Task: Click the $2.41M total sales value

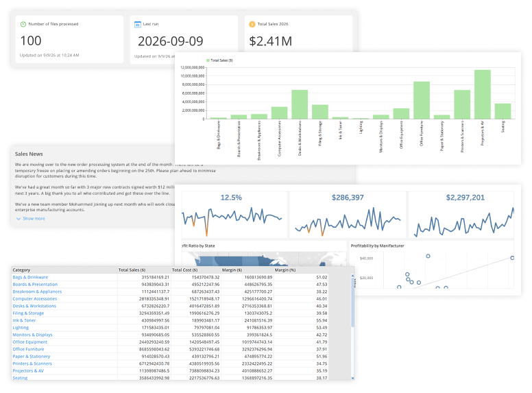Action: click(x=270, y=41)
